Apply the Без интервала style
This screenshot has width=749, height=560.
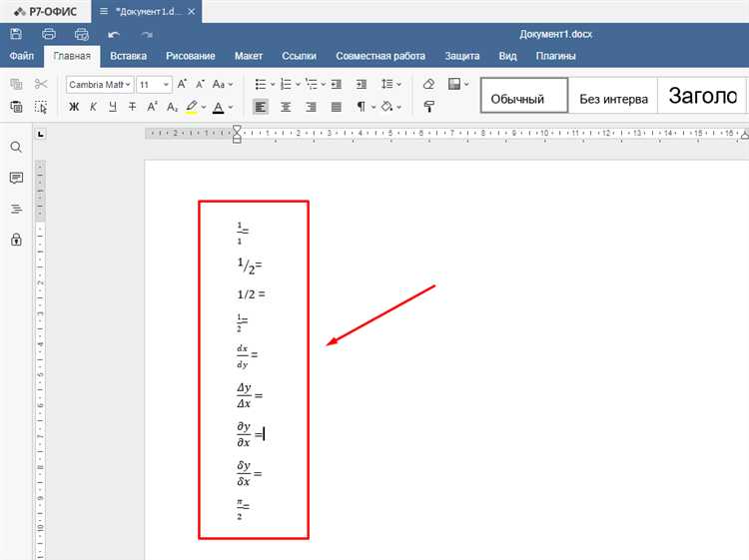pos(613,99)
